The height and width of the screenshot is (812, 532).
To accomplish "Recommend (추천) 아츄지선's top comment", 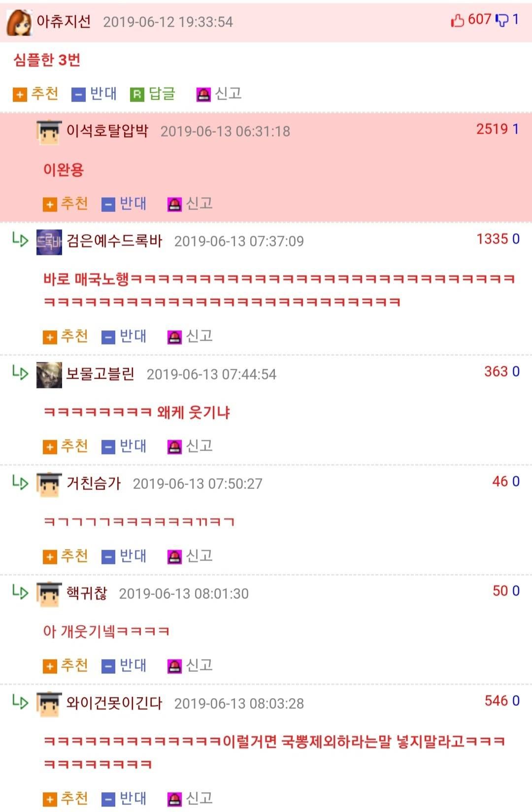I will point(36,94).
